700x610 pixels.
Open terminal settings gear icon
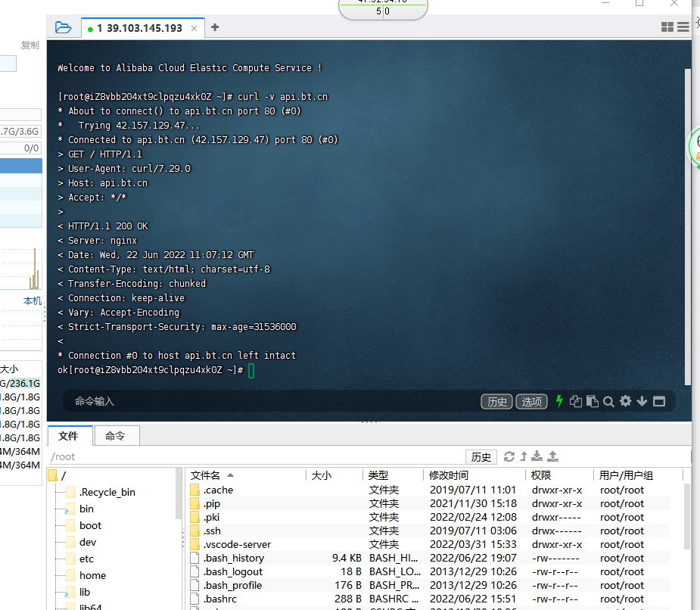click(x=625, y=401)
